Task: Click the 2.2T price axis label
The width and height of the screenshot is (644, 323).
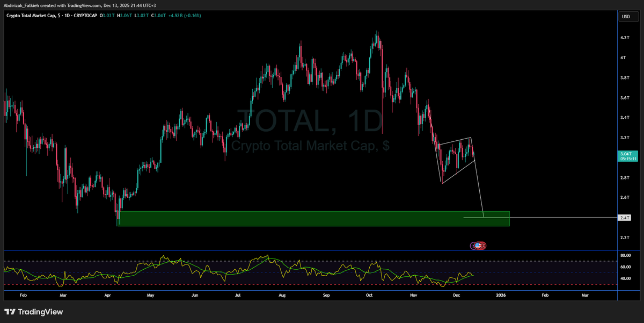Action: 625,238
